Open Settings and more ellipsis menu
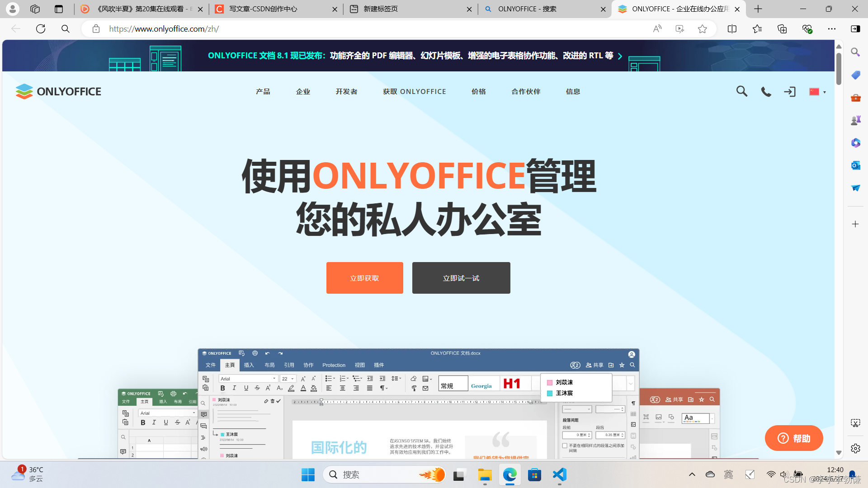 click(x=832, y=29)
